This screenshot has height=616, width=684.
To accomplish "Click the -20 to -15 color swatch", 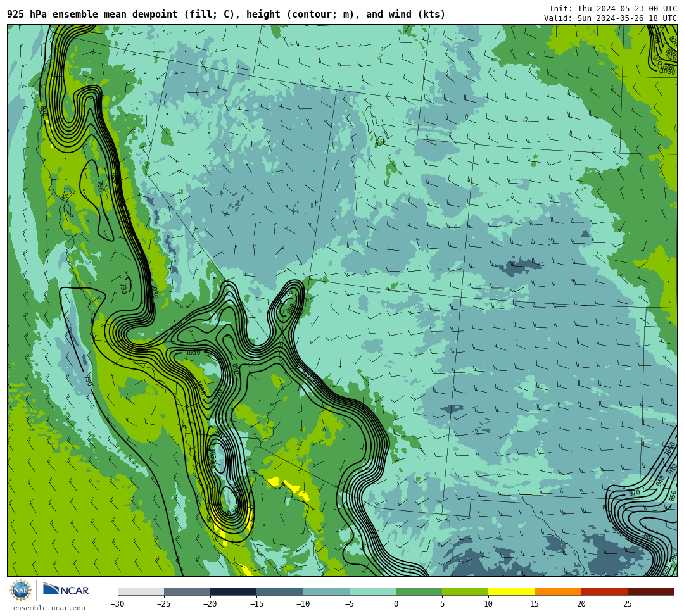I will (x=233, y=591).
